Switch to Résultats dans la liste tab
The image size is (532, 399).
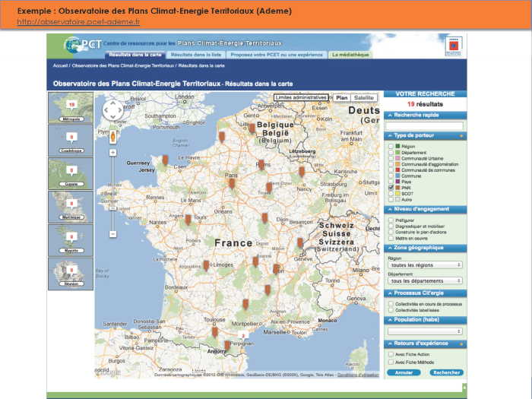(196, 55)
